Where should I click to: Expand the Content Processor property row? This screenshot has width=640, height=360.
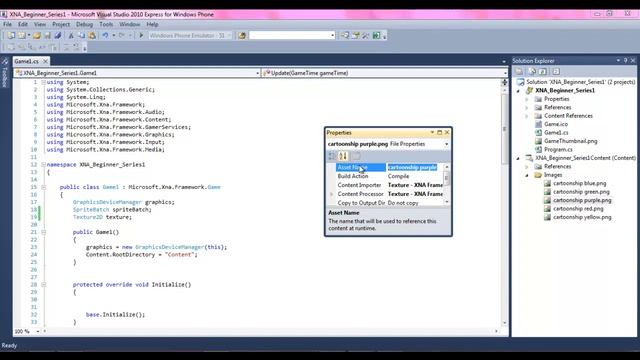pos(332,194)
